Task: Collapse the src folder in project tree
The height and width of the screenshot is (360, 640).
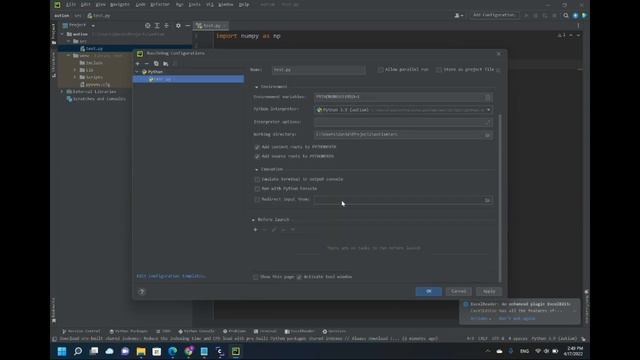Action: (69, 41)
